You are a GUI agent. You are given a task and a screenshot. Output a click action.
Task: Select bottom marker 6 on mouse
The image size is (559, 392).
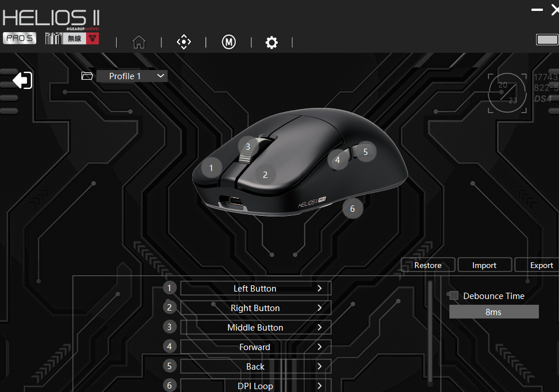(352, 208)
